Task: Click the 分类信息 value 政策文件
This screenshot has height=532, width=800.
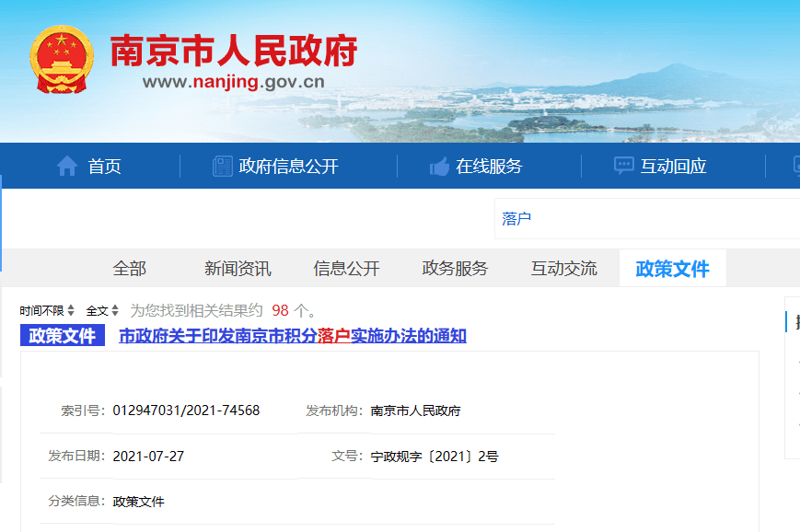Action: pos(138,502)
